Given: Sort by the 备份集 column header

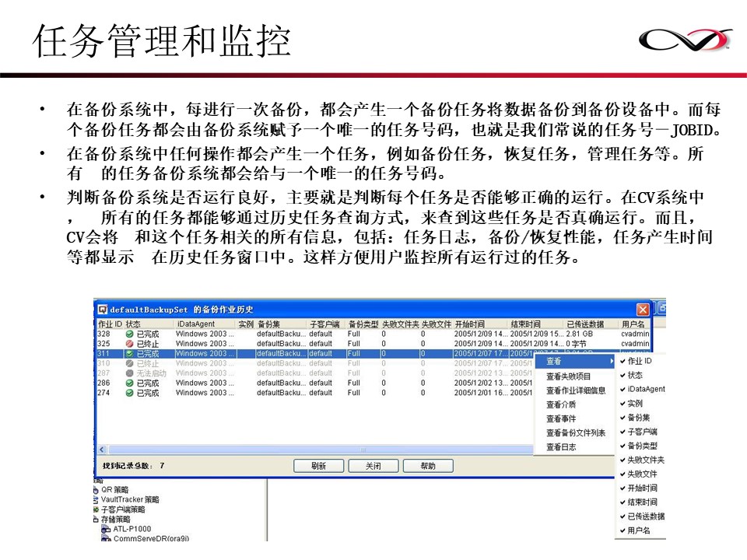Looking at the screenshot, I should pyautogui.click(x=282, y=324).
